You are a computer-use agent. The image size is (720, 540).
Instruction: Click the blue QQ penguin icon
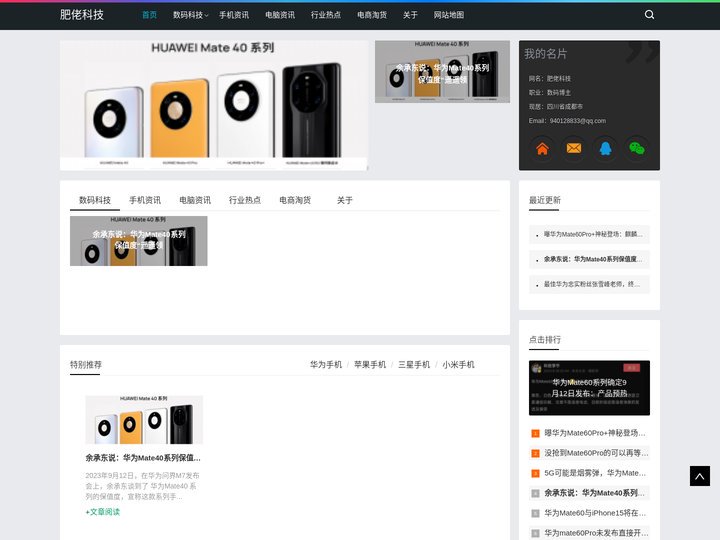click(x=605, y=148)
